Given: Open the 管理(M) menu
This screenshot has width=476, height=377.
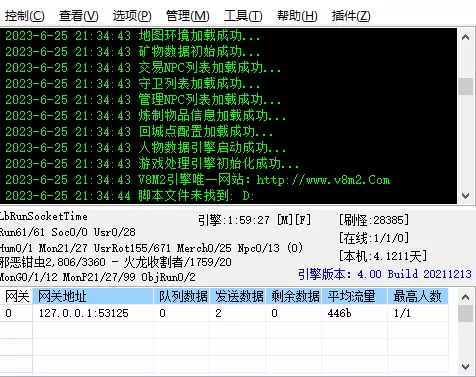Looking at the screenshot, I should (x=188, y=16).
